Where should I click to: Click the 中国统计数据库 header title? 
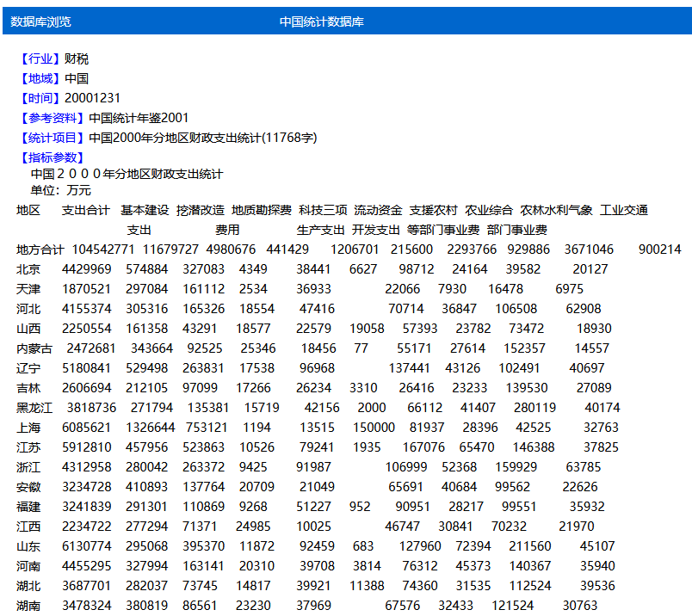point(321,23)
